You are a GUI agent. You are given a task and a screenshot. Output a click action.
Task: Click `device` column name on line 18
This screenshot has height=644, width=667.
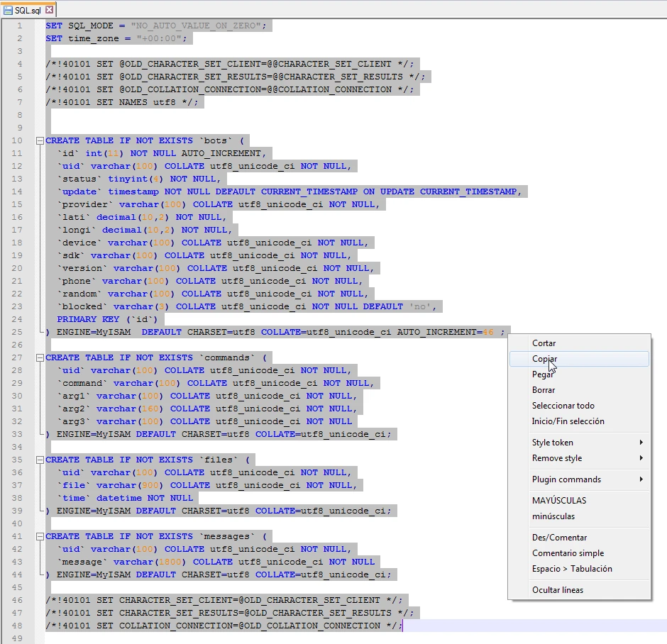(x=79, y=243)
